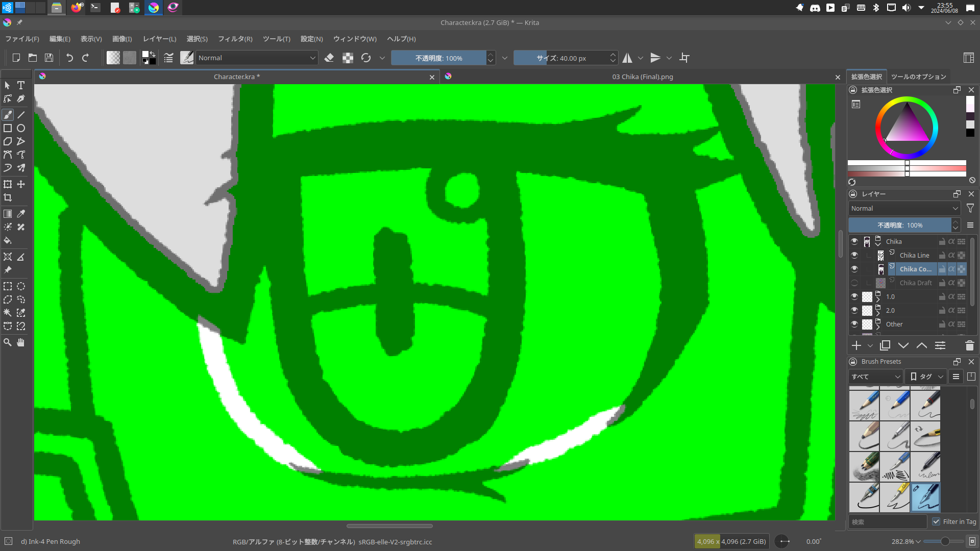The width and height of the screenshot is (980, 551).
Task: Create a new document from toolbar
Action: pos(16,58)
